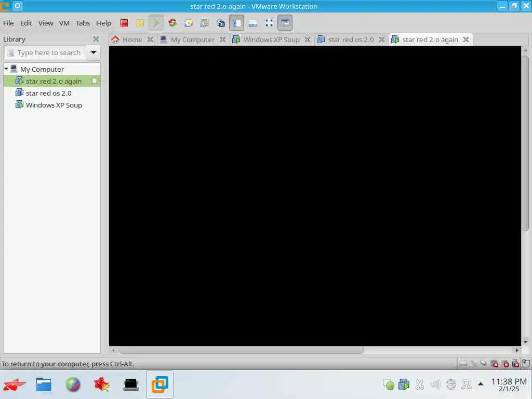
Task: Open the library search filter dropdown arrow
Action: 94,52
